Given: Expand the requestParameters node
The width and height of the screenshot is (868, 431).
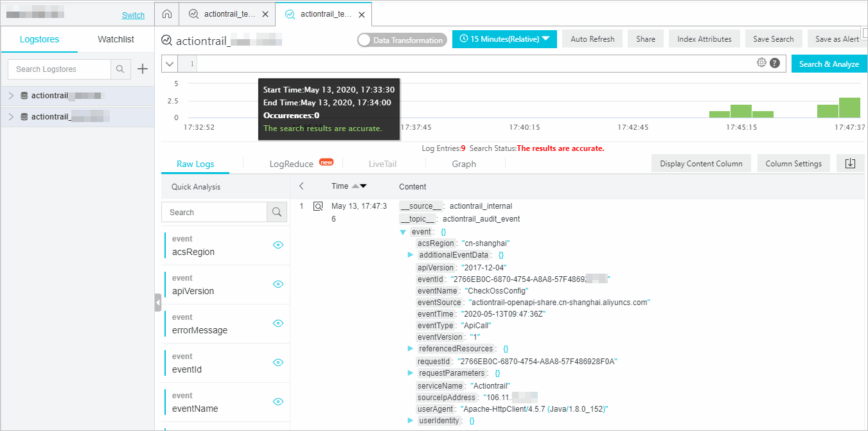Looking at the screenshot, I should [410, 373].
